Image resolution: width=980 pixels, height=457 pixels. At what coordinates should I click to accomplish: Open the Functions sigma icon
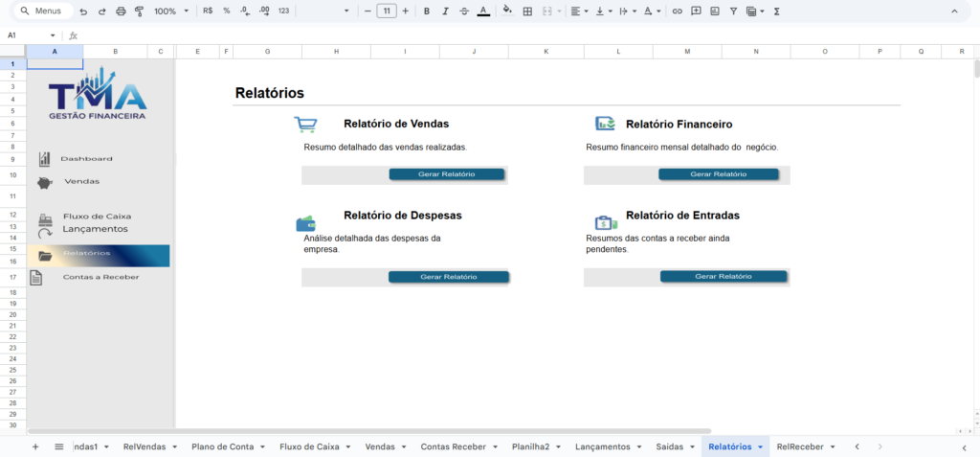click(x=776, y=11)
